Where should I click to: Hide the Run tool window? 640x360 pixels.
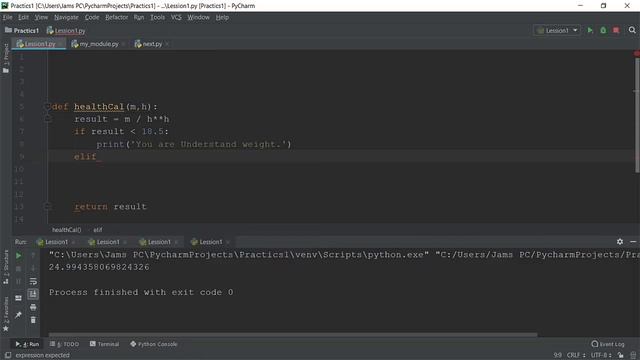pos(633,242)
